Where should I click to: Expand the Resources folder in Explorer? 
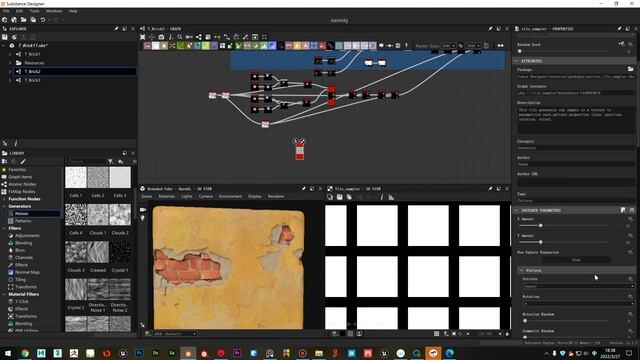coord(10,63)
